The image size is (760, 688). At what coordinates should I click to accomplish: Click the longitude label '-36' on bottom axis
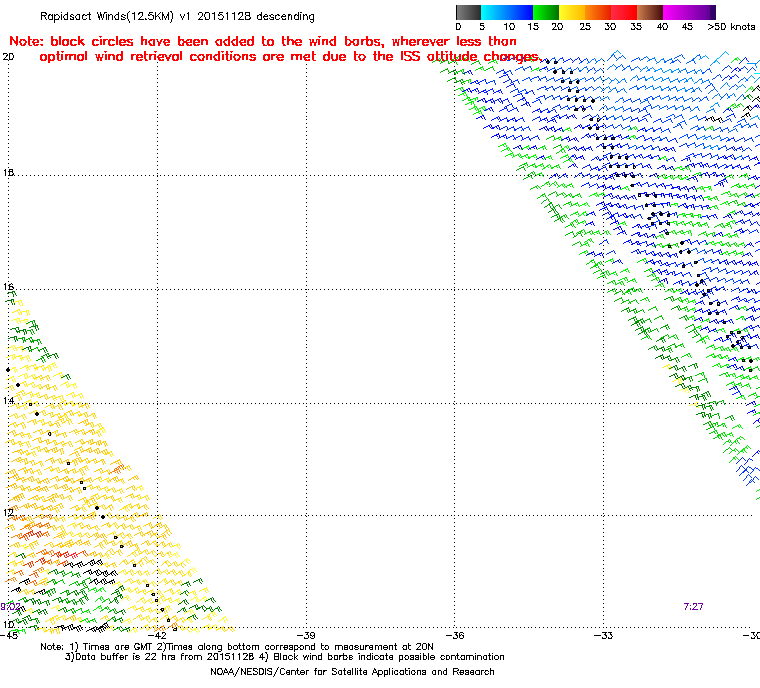tap(455, 635)
